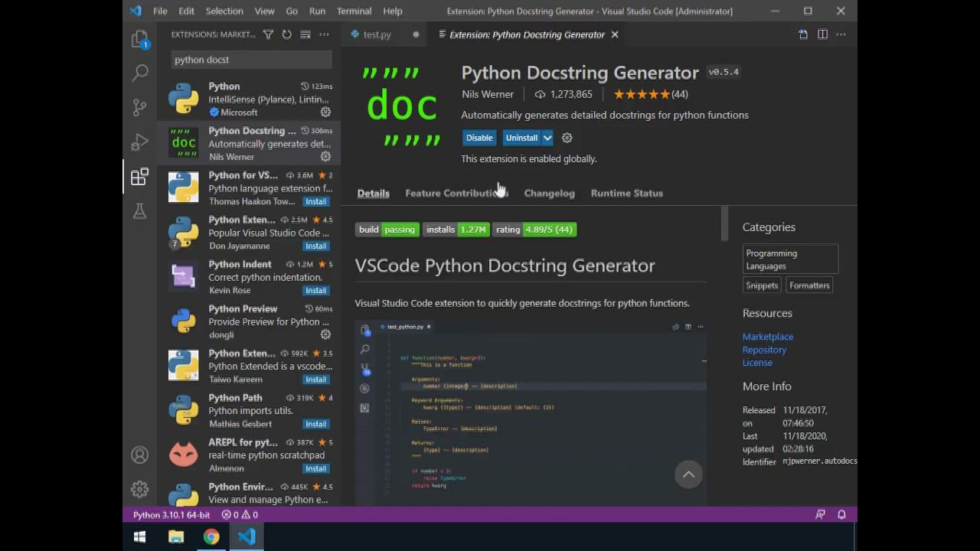Close the Extension: Python Docstring Generator tab
The image size is (980, 551).
pos(614,34)
